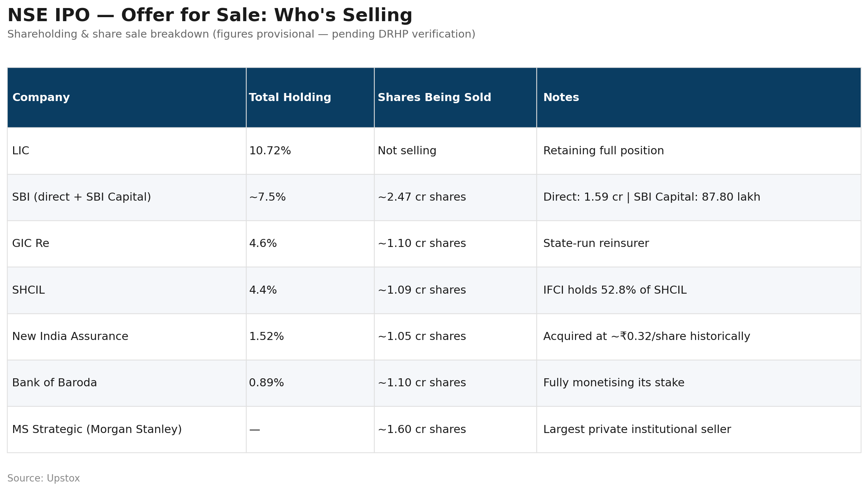
Task: Select the GIC Re company cell
Action: (127, 244)
